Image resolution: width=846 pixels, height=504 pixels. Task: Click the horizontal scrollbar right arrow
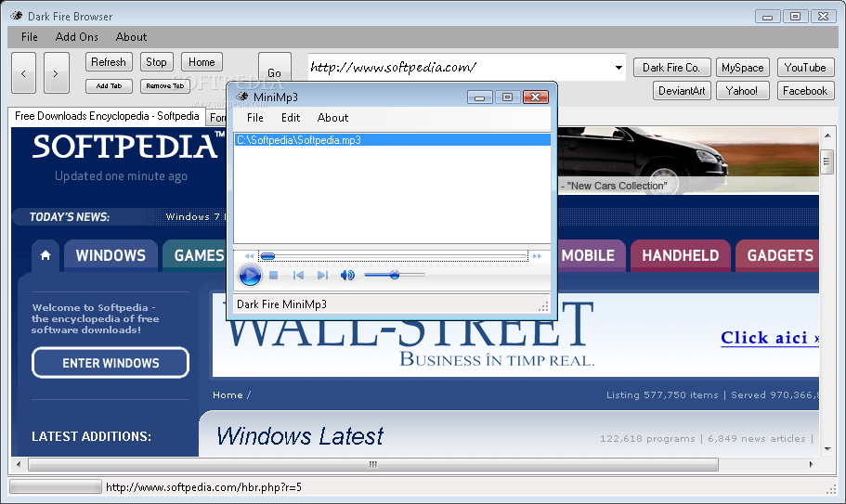point(811,464)
